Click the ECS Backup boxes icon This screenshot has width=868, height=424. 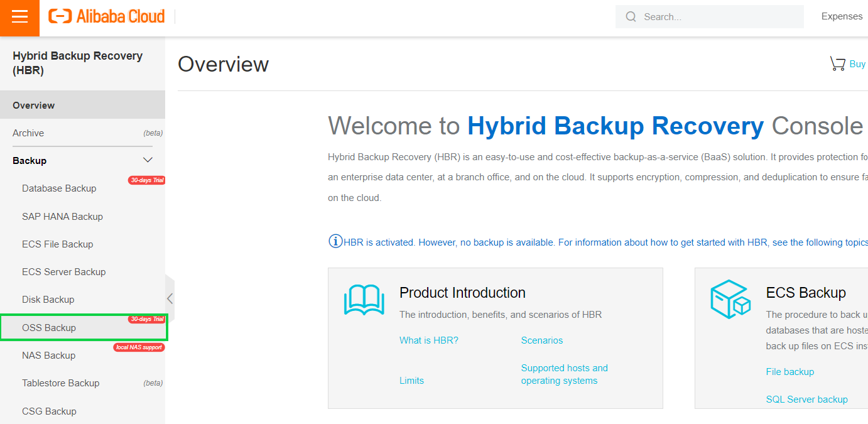click(x=730, y=300)
